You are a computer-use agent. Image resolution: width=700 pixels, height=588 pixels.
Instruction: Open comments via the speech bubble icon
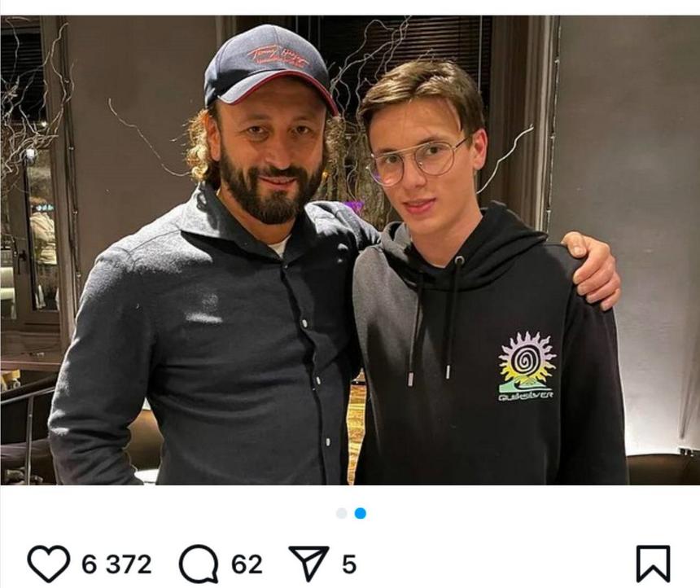[199, 564]
